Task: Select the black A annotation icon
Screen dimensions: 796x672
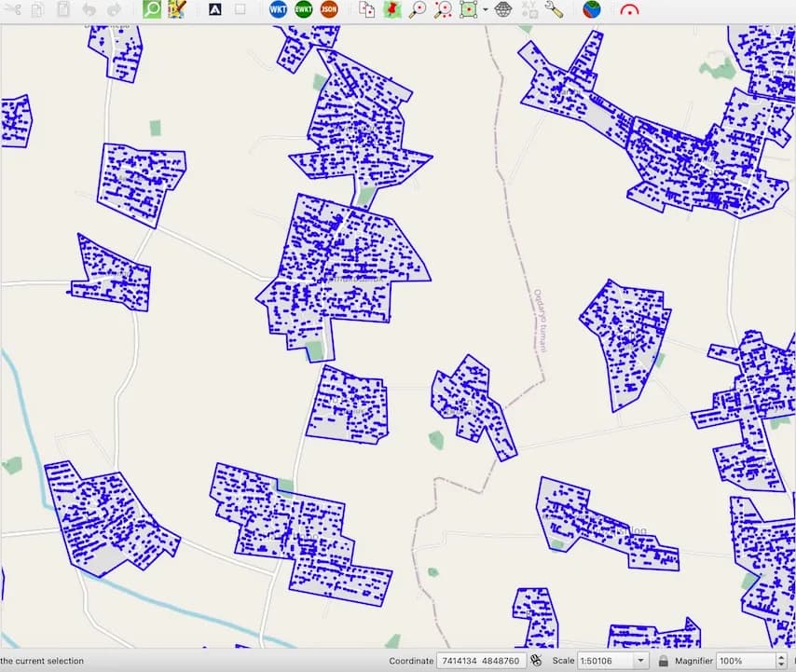Action: [x=217, y=8]
